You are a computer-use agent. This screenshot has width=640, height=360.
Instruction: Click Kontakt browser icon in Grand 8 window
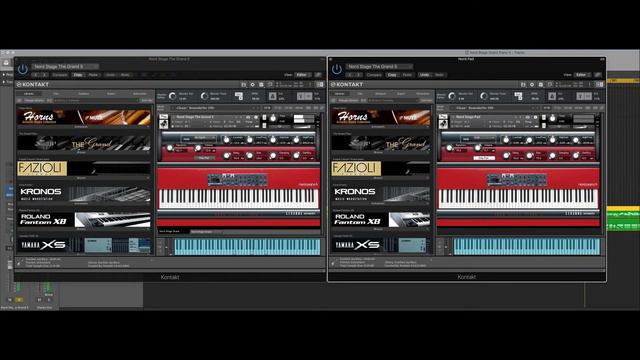coord(244,84)
